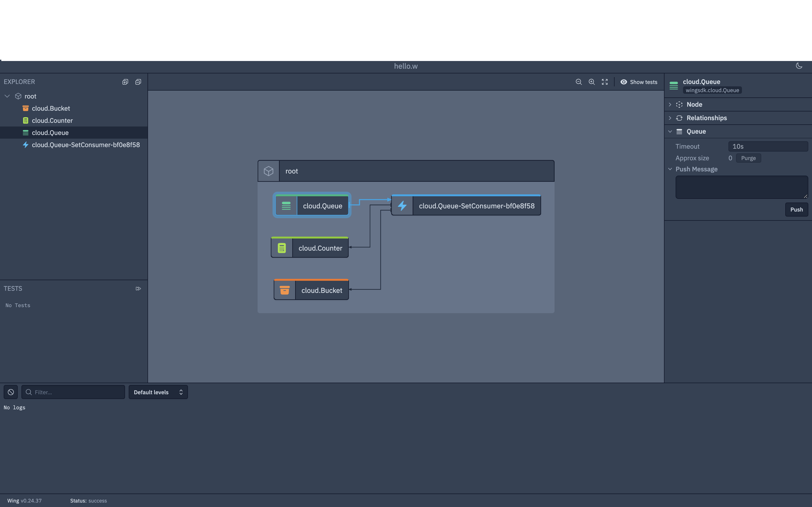Collapse all nodes using Explorer collapse icon

click(138, 82)
